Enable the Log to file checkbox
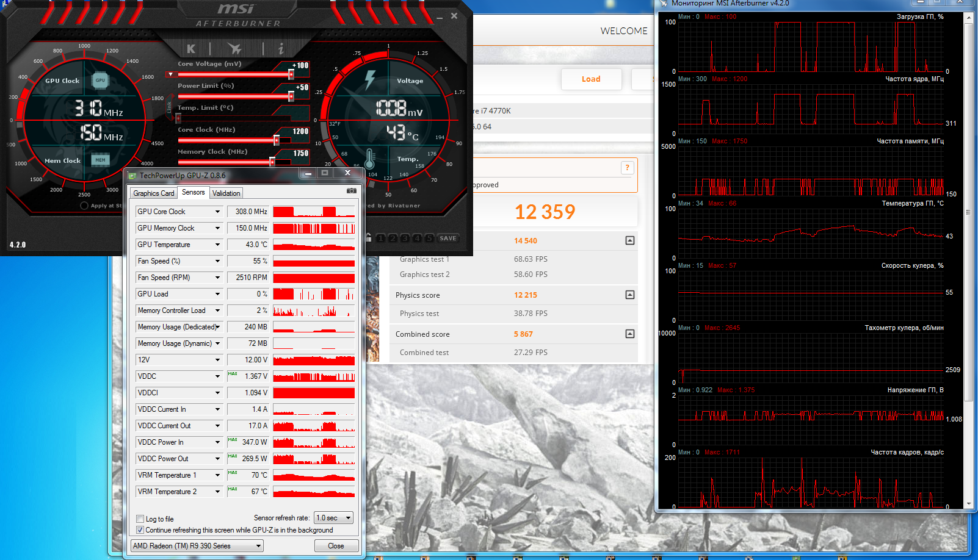The image size is (978, 560). coord(140,519)
